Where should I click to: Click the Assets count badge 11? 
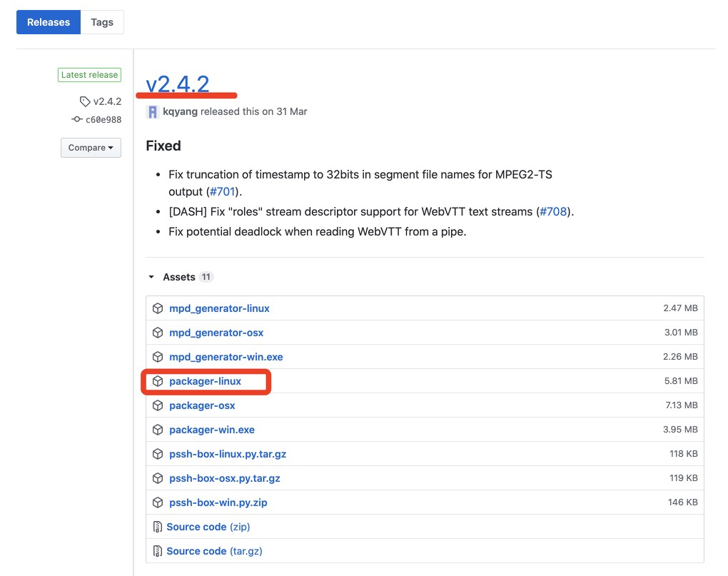tap(206, 277)
